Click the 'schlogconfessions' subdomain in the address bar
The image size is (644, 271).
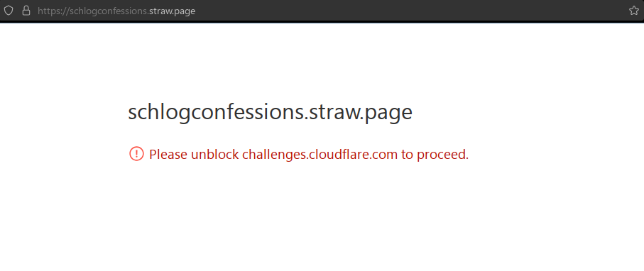[108, 11]
